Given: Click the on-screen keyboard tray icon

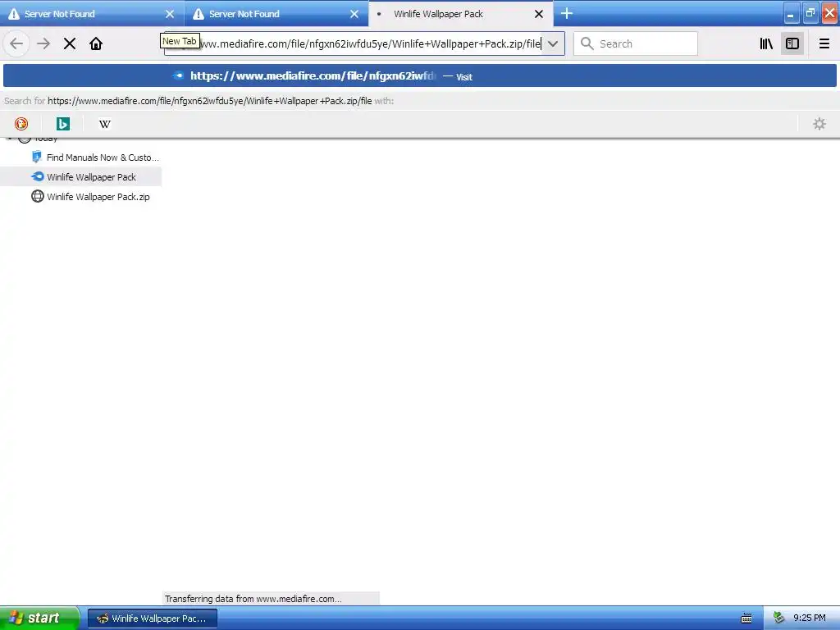Looking at the screenshot, I should coord(746,619).
